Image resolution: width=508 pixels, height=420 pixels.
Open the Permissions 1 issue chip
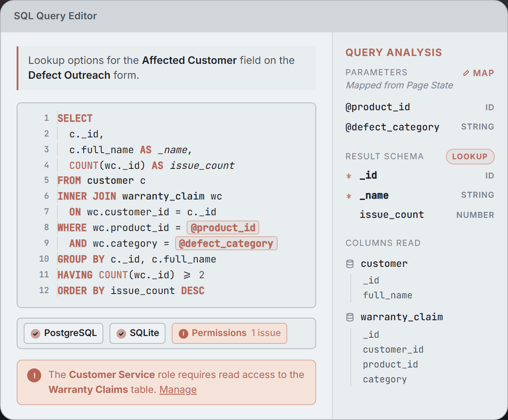point(229,333)
